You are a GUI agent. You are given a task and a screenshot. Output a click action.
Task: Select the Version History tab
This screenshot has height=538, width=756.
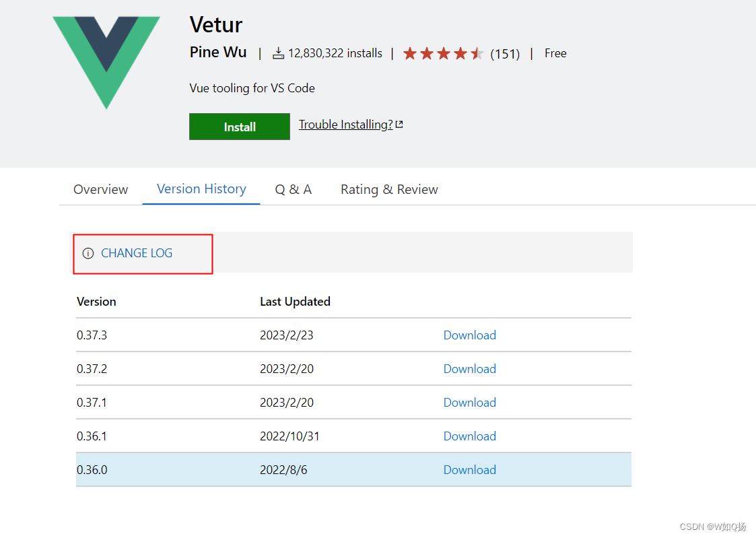pos(201,189)
